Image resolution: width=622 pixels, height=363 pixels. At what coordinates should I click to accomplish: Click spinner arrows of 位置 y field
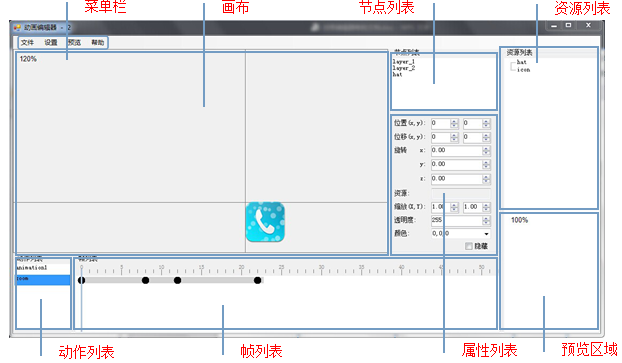[486, 123]
